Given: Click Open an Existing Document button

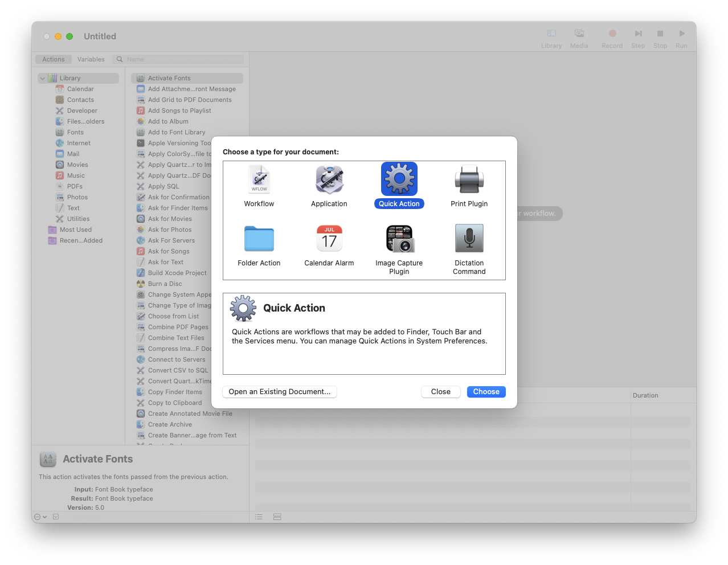Looking at the screenshot, I should coord(279,391).
